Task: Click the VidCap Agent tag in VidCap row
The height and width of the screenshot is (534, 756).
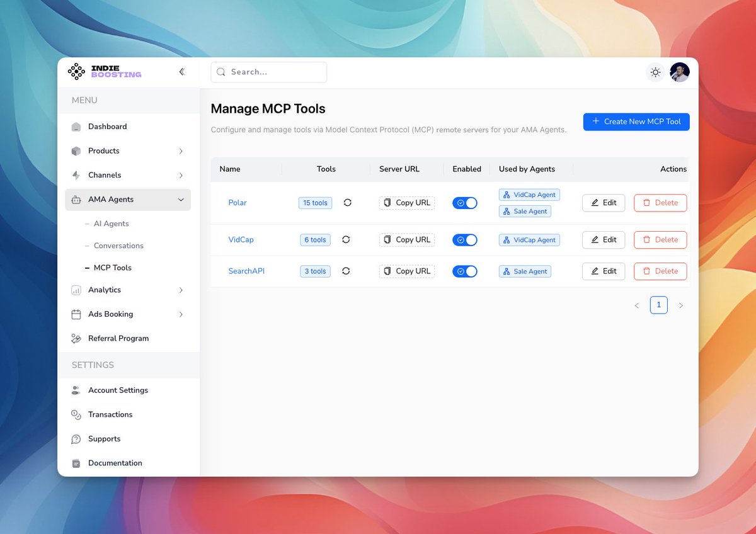Action: click(529, 240)
